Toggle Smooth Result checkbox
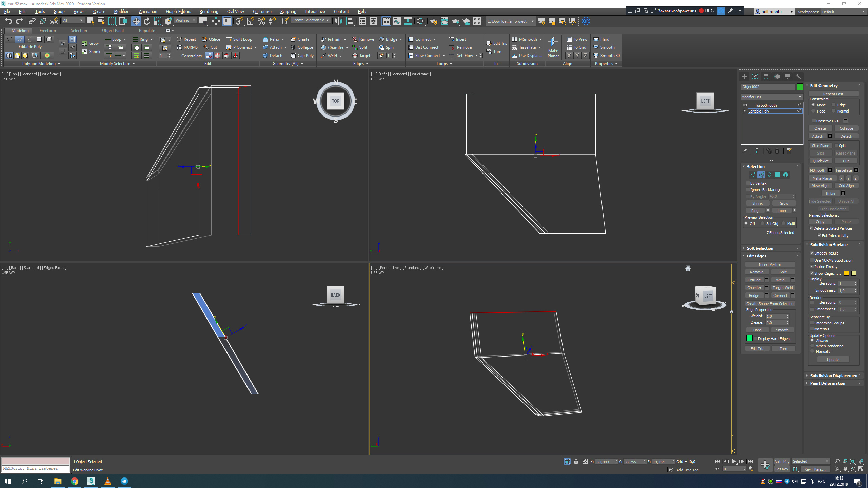 tap(812, 253)
